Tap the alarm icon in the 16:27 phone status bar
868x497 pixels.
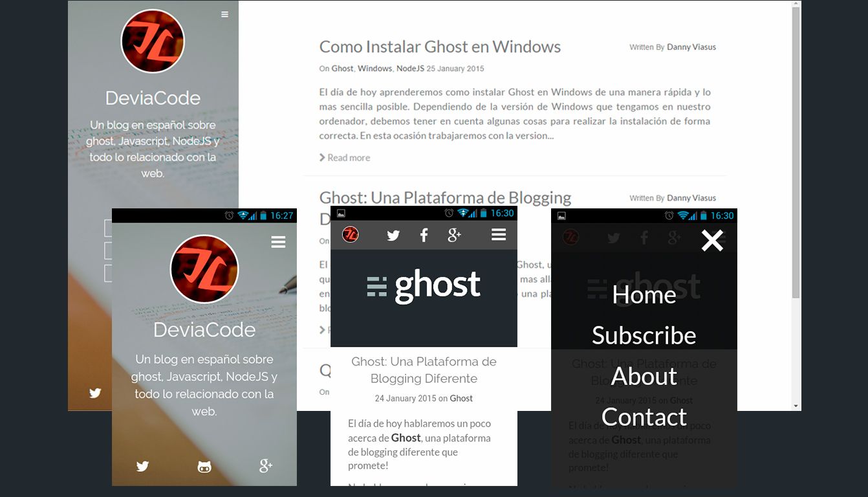coord(229,215)
